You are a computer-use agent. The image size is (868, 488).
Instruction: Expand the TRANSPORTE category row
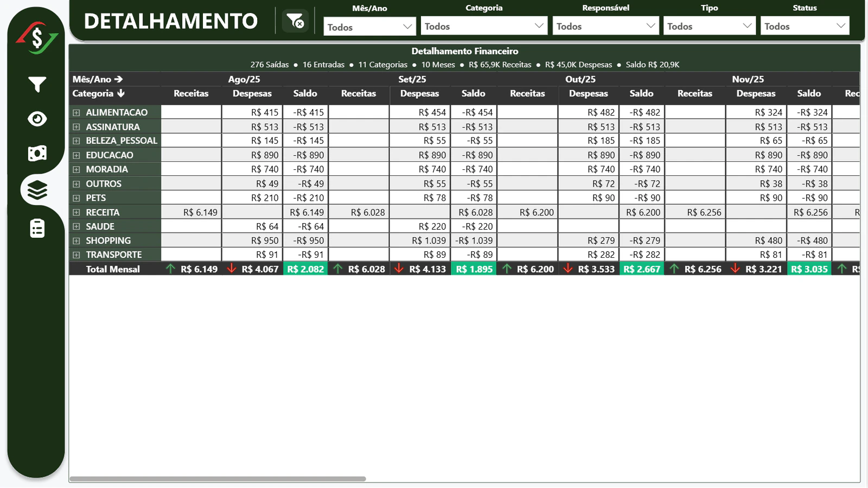tap(76, 255)
